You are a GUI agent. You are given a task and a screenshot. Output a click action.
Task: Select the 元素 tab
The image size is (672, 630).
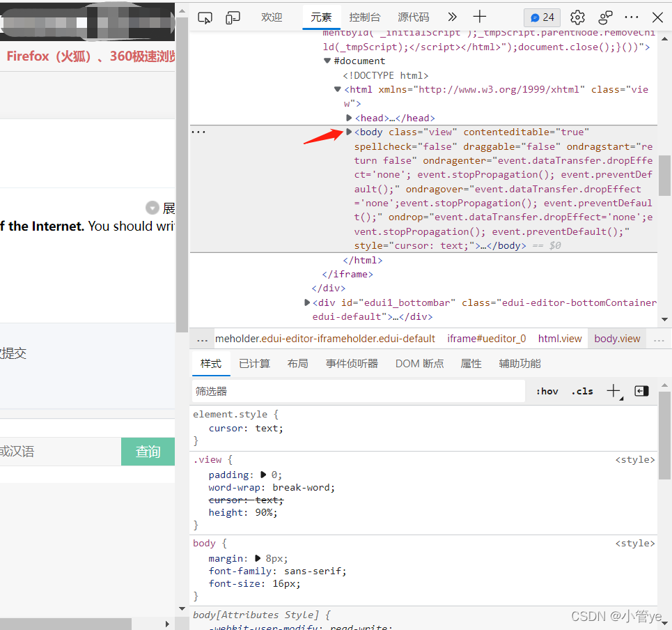click(321, 17)
